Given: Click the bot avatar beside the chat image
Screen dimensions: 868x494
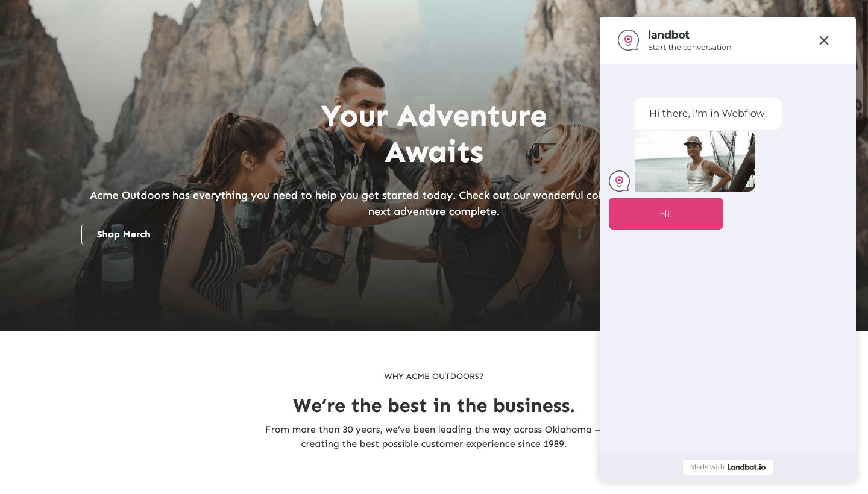Looking at the screenshot, I should coord(619,181).
